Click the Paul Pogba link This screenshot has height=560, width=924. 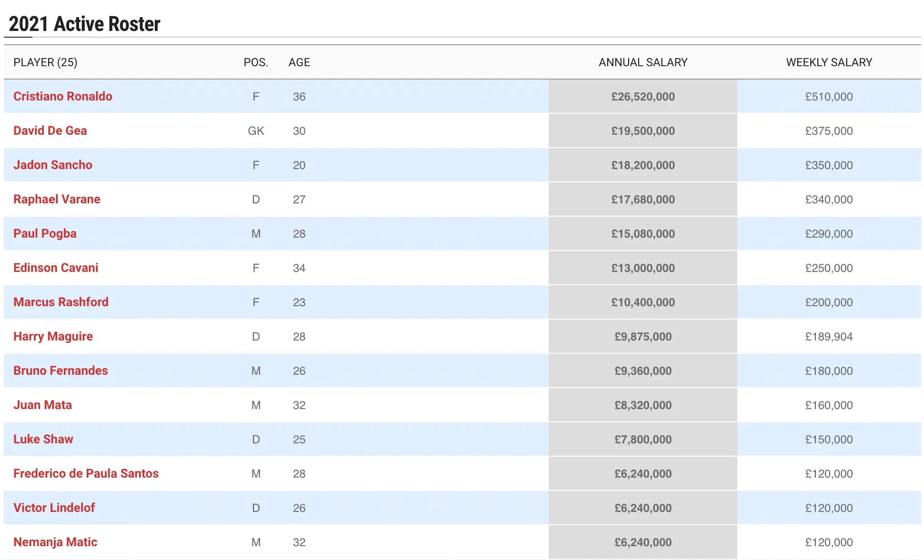45,233
